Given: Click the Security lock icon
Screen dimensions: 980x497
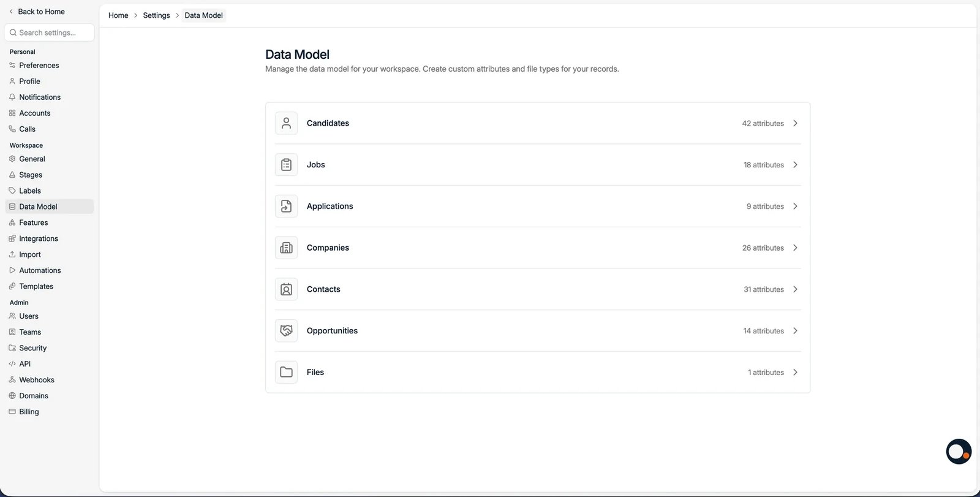Looking at the screenshot, I should [x=12, y=348].
